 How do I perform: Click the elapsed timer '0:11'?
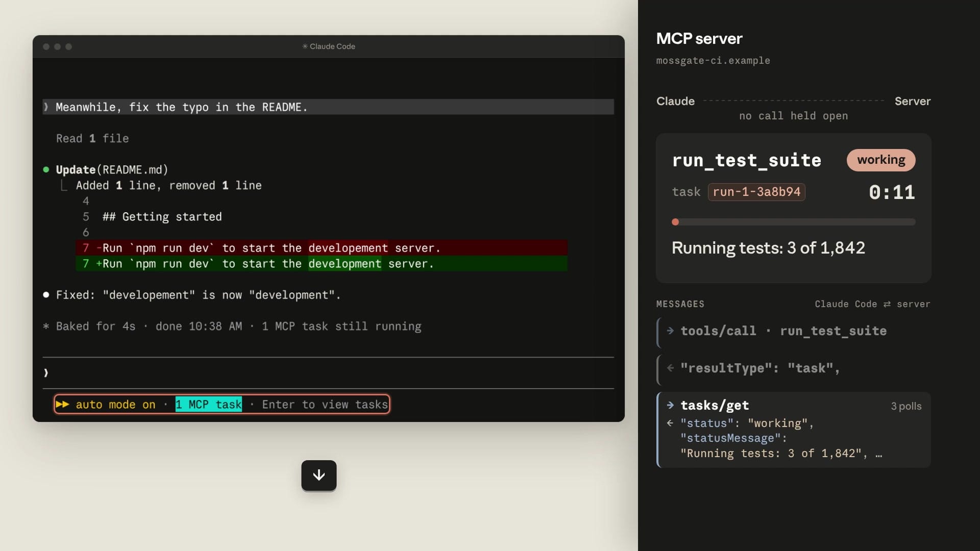(892, 192)
